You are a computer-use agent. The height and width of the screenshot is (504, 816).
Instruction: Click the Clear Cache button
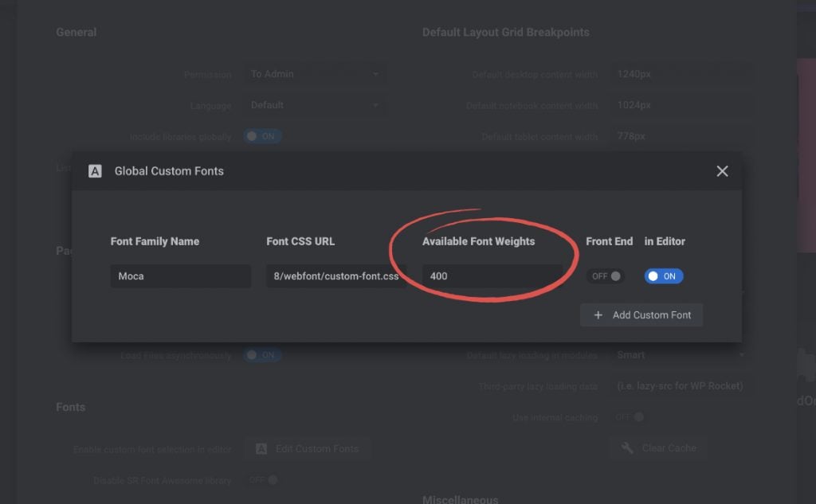point(658,447)
